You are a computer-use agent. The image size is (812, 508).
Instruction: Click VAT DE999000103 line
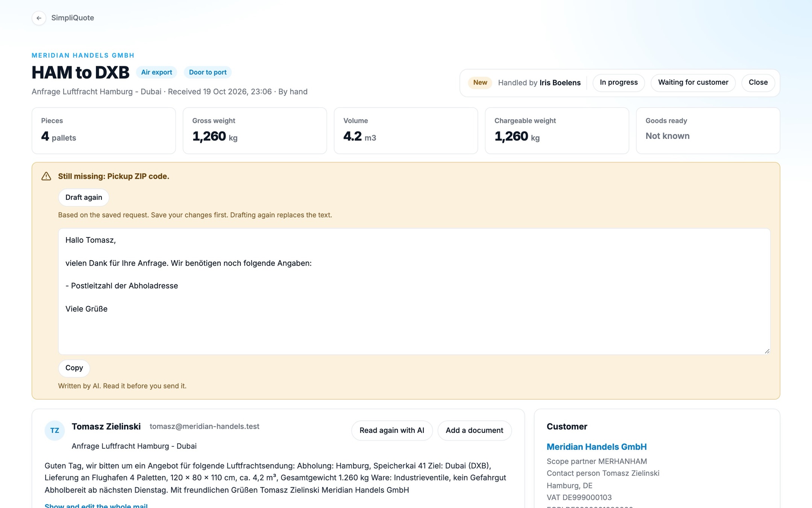pos(579,497)
